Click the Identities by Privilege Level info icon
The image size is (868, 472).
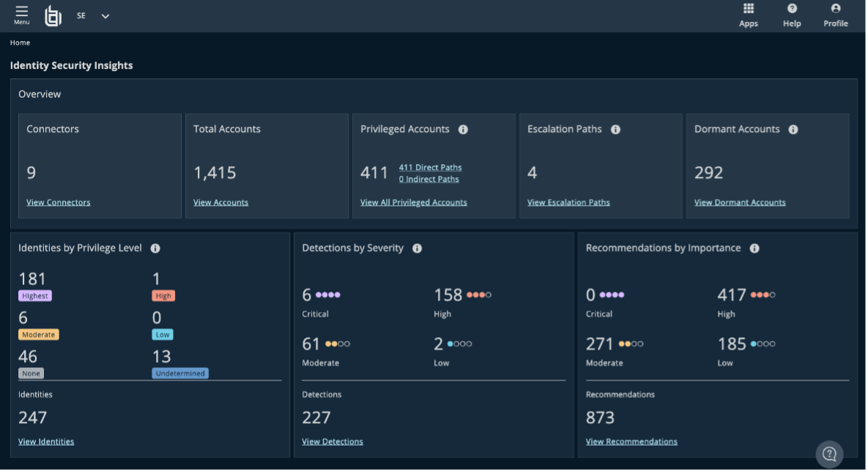[x=155, y=248]
